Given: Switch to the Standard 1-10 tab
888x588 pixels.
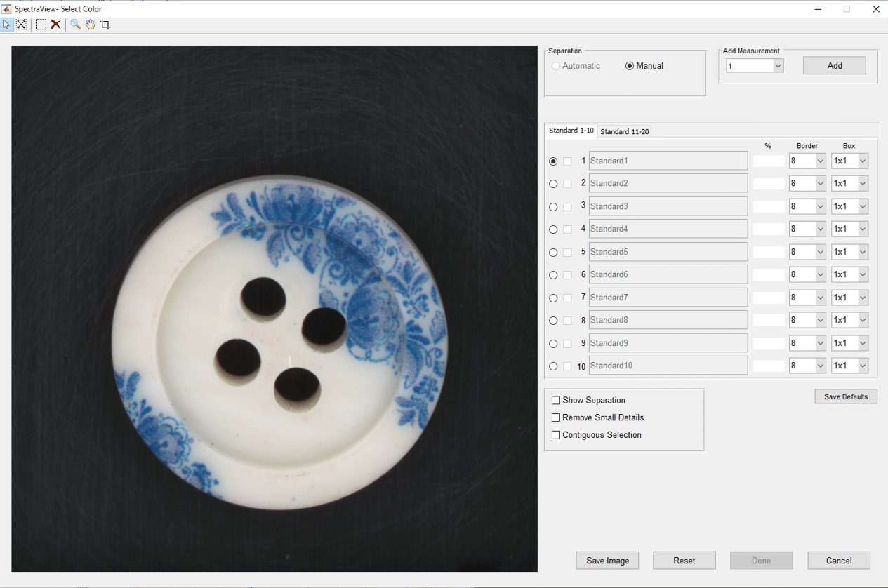Looking at the screenshot, I should (x=571, y=131).
